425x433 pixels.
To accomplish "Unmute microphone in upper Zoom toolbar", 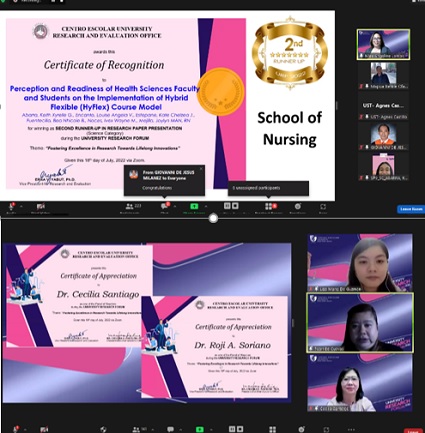I will pos(12,207).
